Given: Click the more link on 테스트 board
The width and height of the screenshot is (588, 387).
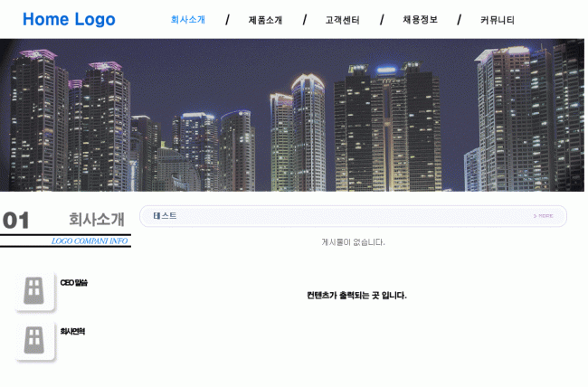Looking at the screenshot, I should [x=544, y=216].
